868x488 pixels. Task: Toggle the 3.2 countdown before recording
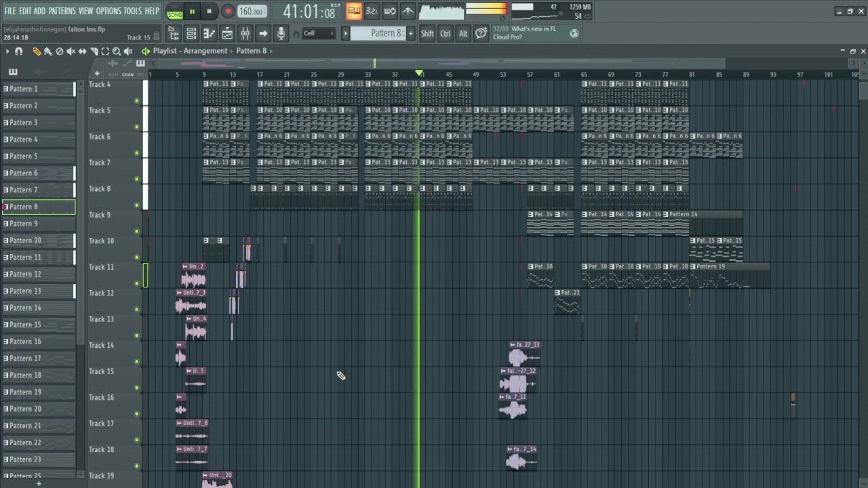coord(372,11)
